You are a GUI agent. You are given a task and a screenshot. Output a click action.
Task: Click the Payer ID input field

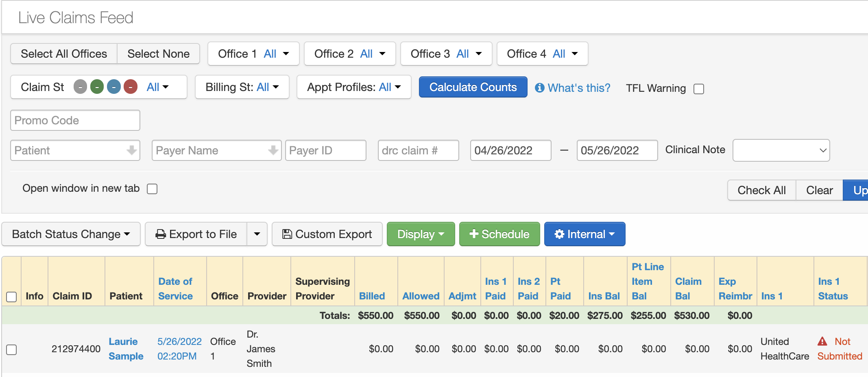click(x=326, y=150)
